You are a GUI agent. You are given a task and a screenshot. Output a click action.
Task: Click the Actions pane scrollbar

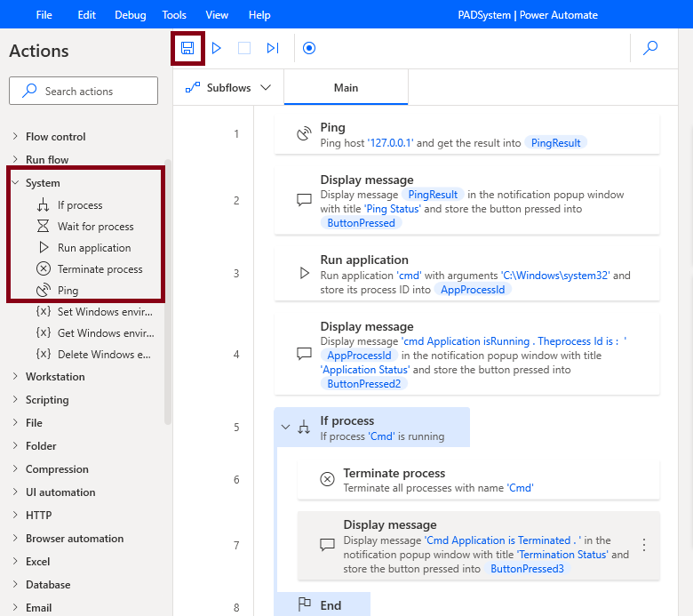tap(168, 292)
